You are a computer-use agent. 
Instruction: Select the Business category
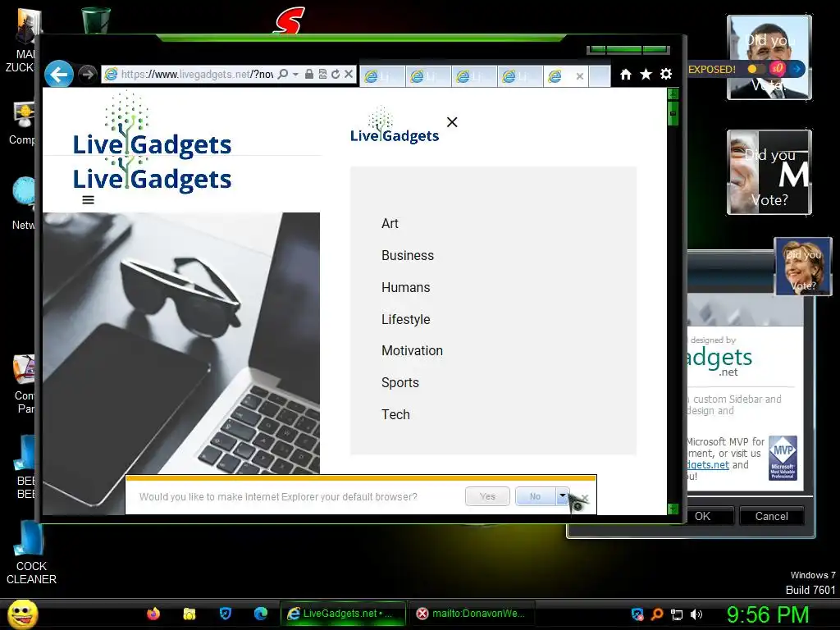pyautogui.click(x=408, y=256)
